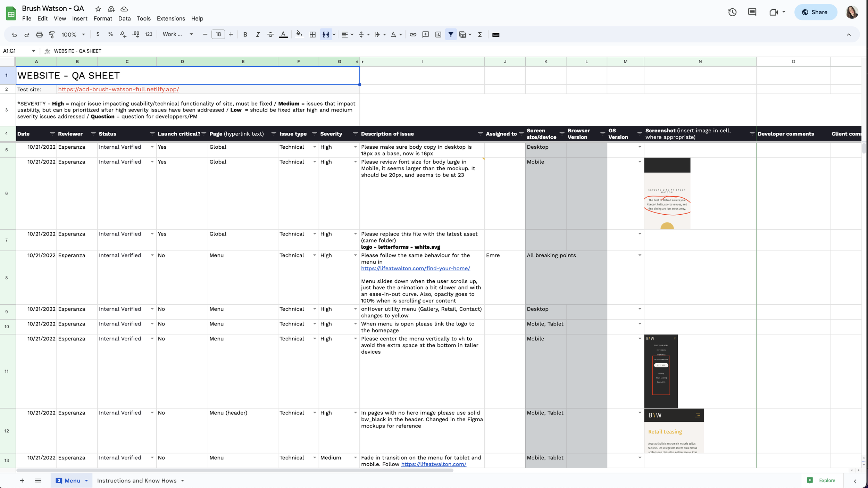This screenshot has height=488, width=868.
Task: Toggle bold formatting
Action: [245, 34]
